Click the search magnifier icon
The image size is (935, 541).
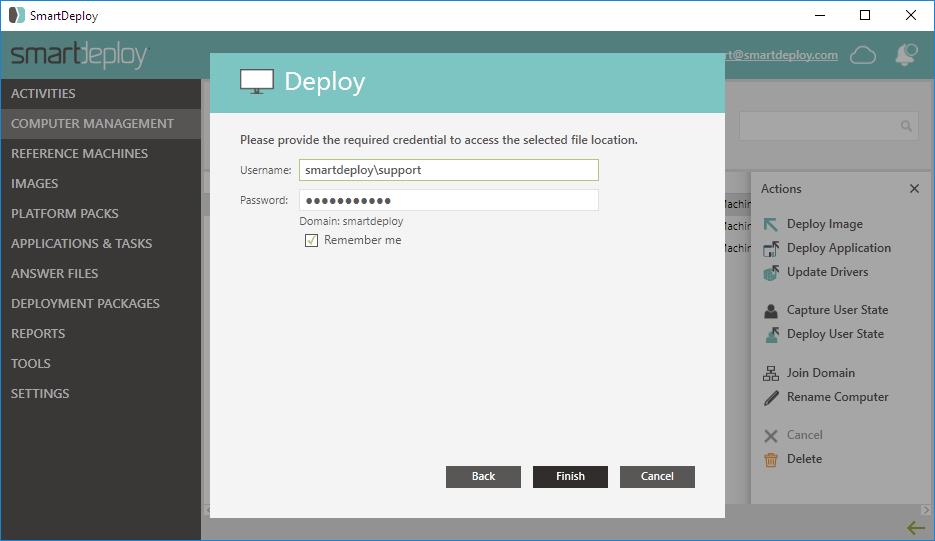click(x=906, y=126)
